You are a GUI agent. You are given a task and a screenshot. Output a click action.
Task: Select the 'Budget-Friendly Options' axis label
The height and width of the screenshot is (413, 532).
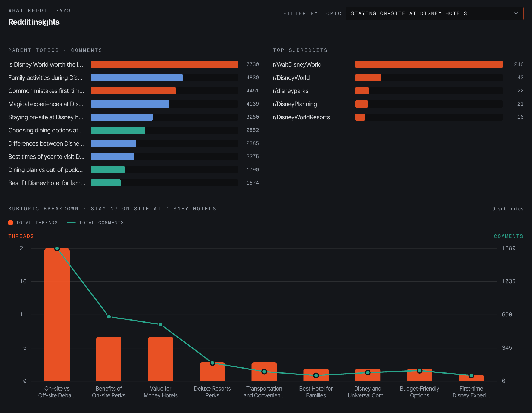[x=420, y=392]
